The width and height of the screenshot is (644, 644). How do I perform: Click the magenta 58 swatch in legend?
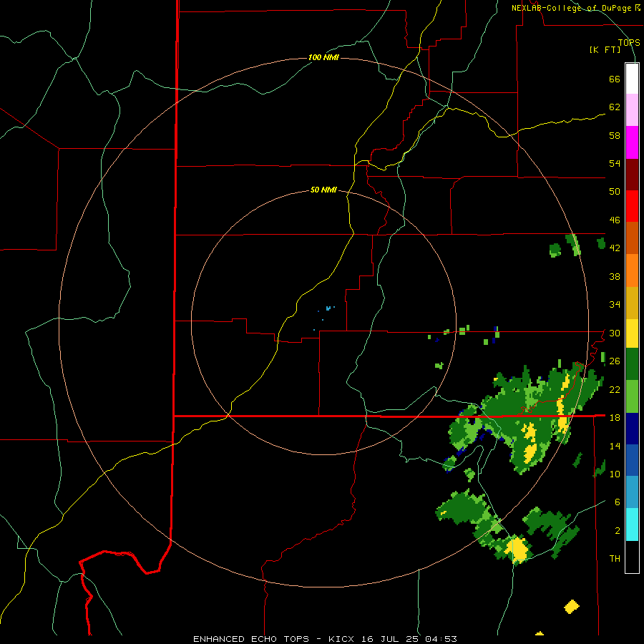632,142
